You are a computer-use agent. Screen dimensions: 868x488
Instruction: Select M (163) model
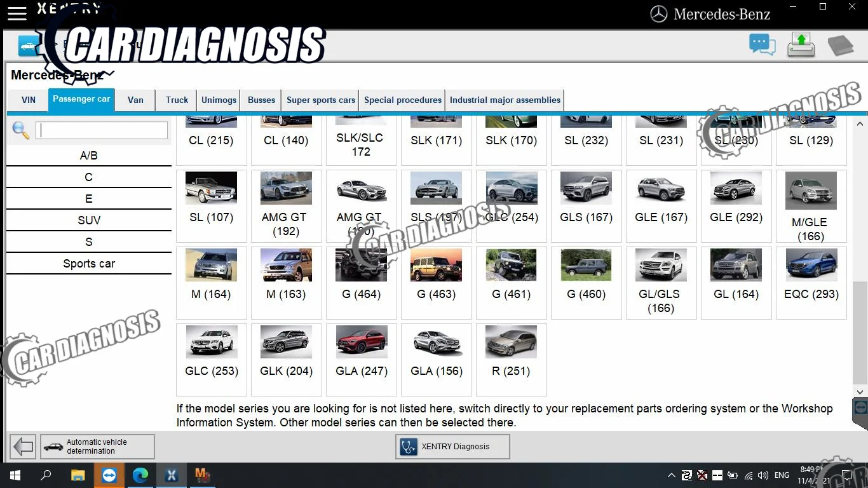click(x=287, y=283)
